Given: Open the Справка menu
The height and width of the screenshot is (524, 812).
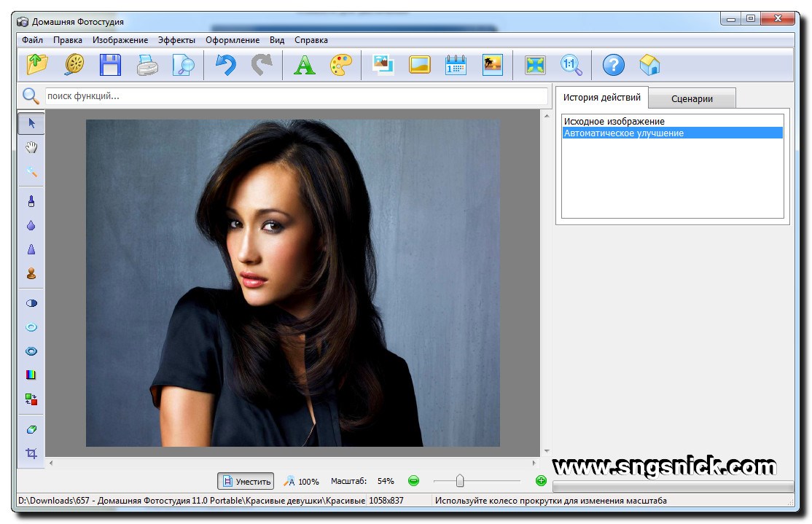Looking at the screenshot, I should point(311,40).
